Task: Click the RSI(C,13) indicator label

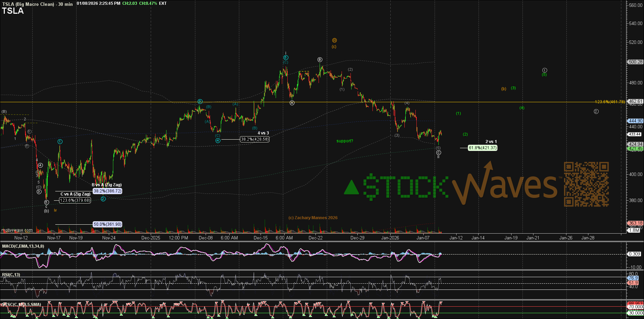Action: [11, 275]
